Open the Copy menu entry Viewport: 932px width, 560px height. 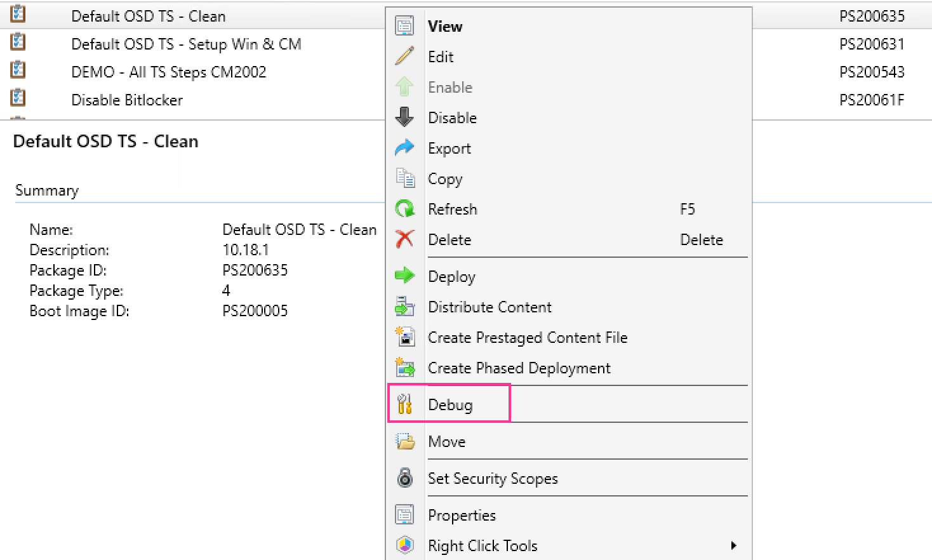[445, 178]
